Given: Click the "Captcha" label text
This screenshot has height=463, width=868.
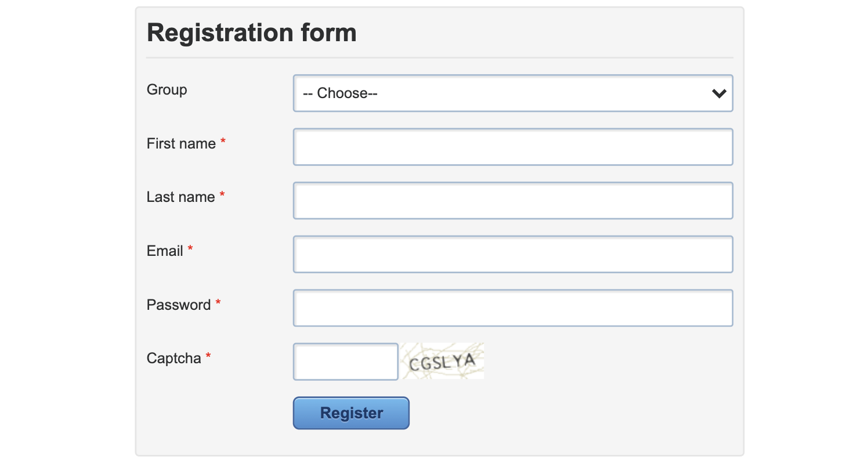Looking at the screenshot, I should pos(174,359).
